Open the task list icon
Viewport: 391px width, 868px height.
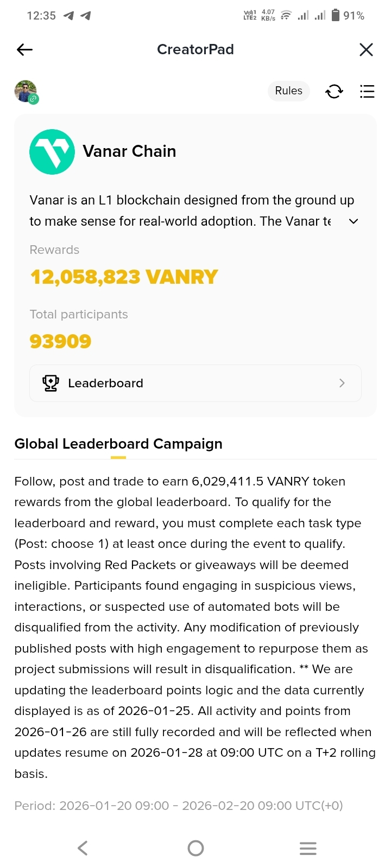coord(367,92)
